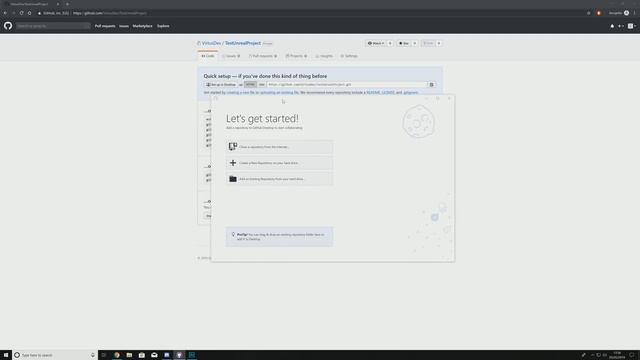Click the folder existing-repository icon
Image resolution: width=640 pixels, height=360 pixels.
coord(233,179)
